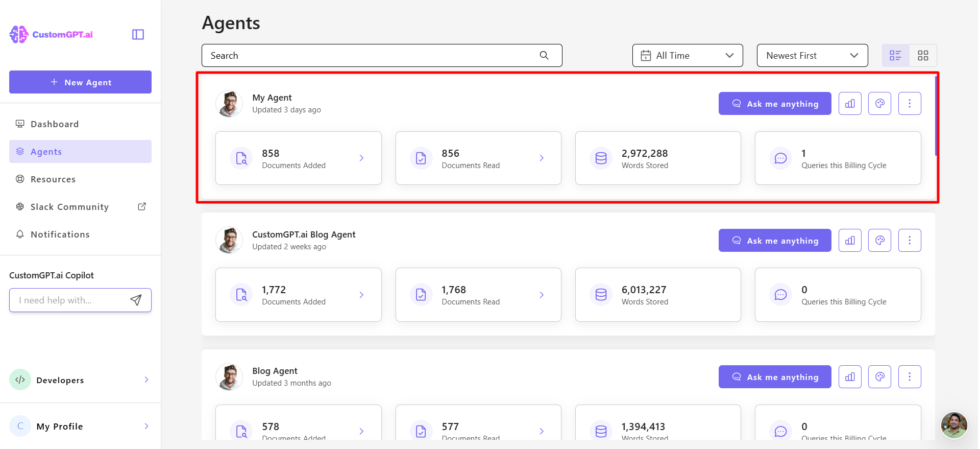Click the CustomGPT.ai brain logo
This screenshot has height=449, width=980.
pos(19,34)
